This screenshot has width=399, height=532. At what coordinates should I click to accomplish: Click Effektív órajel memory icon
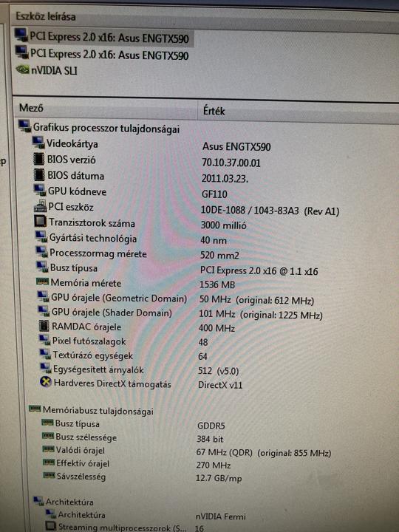tap(49, 463)
